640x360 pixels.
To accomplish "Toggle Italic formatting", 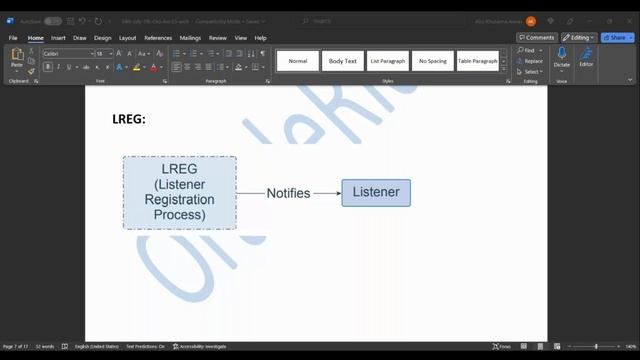I will [x=58, y=67].
